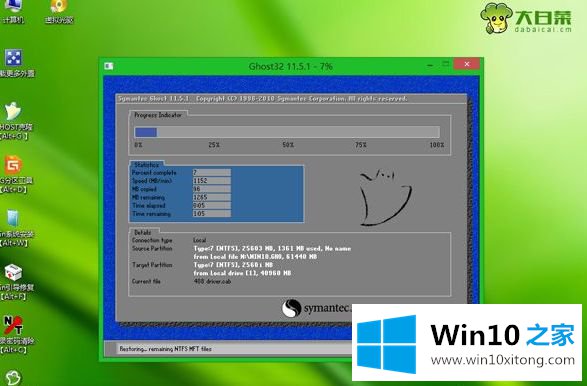Click the 'Speed (MB/min)' value 1152

point(212,181)
